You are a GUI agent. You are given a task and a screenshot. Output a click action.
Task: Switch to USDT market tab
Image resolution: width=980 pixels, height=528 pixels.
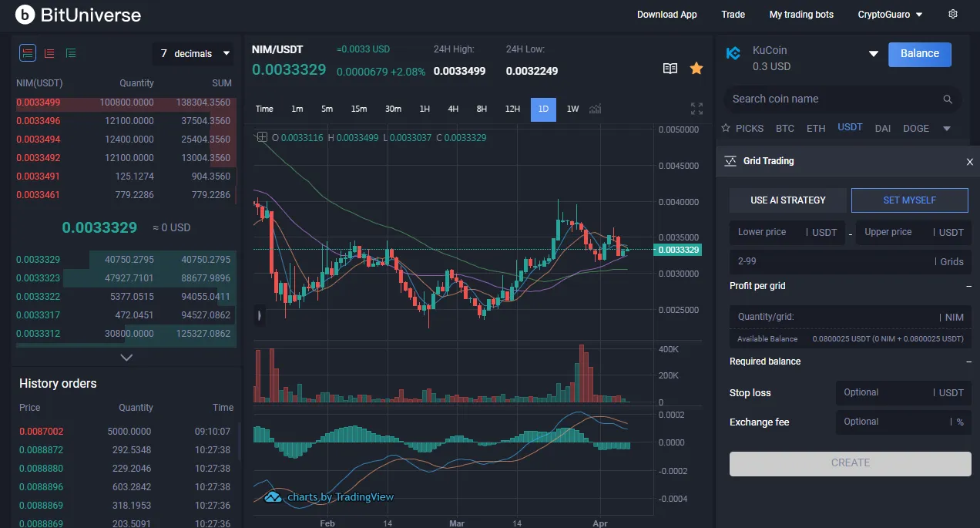click(850, 127)
